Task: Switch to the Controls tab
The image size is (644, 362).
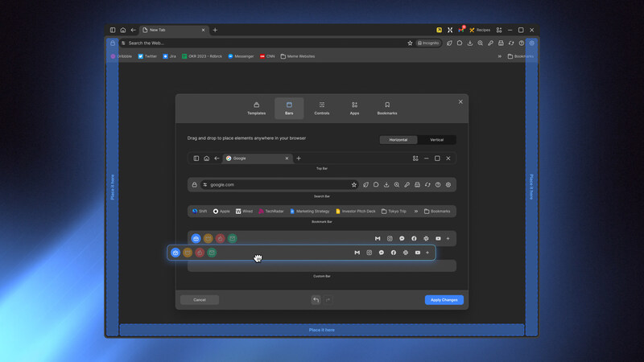Action: (321, 108)
